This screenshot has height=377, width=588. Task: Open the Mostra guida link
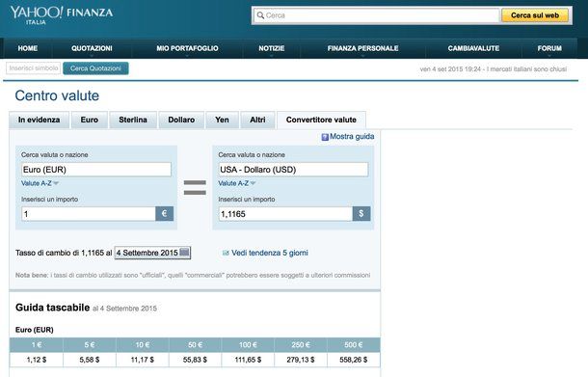[352, 137]
